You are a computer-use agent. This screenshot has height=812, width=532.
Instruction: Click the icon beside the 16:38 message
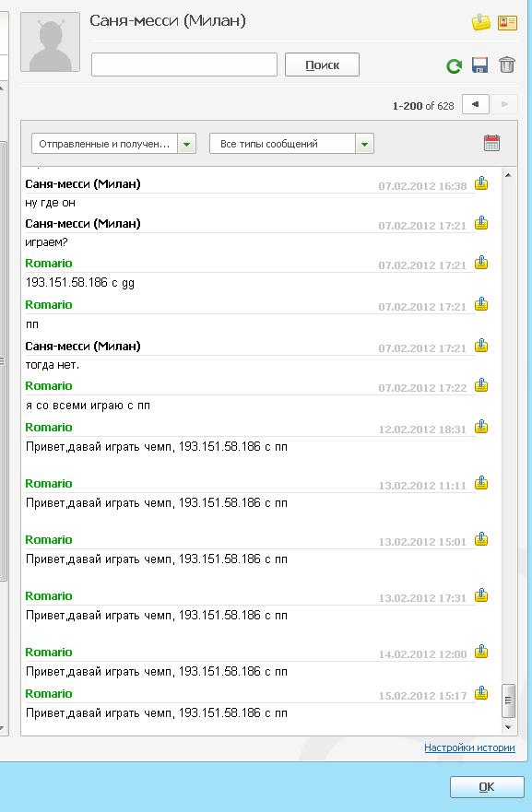coord(481,183)
